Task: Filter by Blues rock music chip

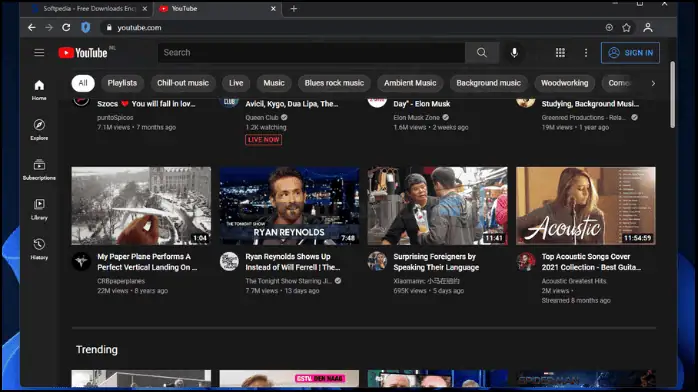Action: (334, 83)
